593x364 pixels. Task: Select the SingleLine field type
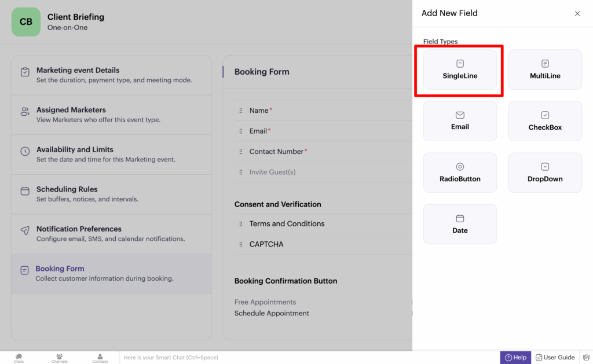click(460, 69)
